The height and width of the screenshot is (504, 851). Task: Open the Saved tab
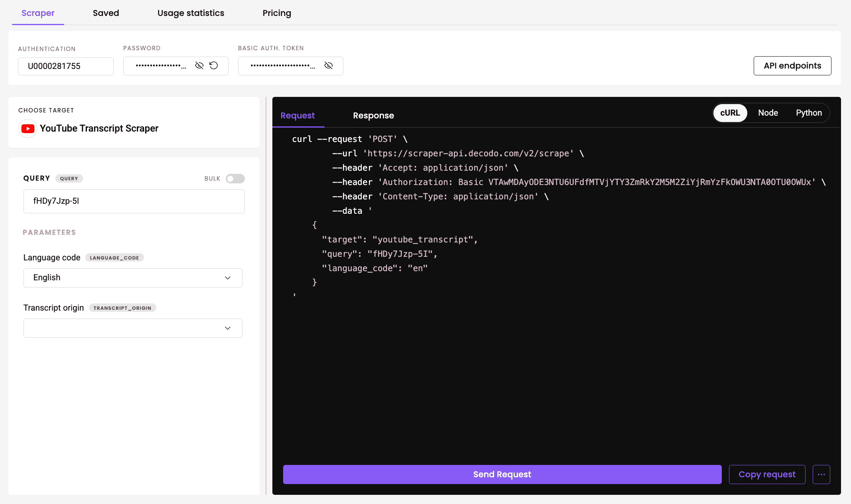pyautogui.click(x=106, y=13)
